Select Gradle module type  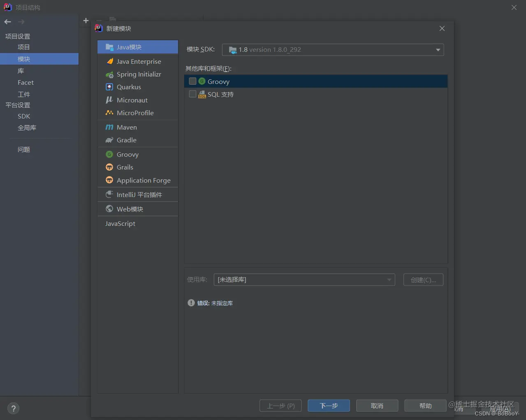[138, 140]
